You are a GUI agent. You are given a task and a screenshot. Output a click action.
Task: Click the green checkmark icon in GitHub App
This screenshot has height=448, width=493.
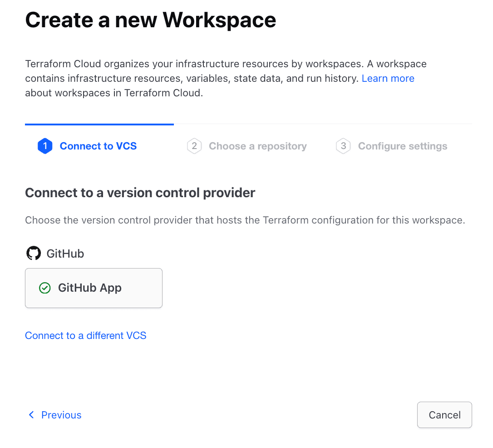click(x=44, y=288)
